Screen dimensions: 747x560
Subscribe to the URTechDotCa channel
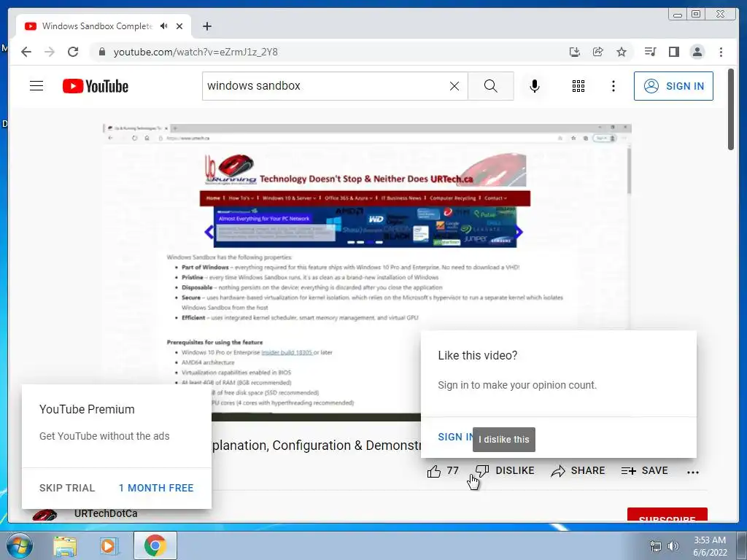pyautogui.click(x=667, y=515)
